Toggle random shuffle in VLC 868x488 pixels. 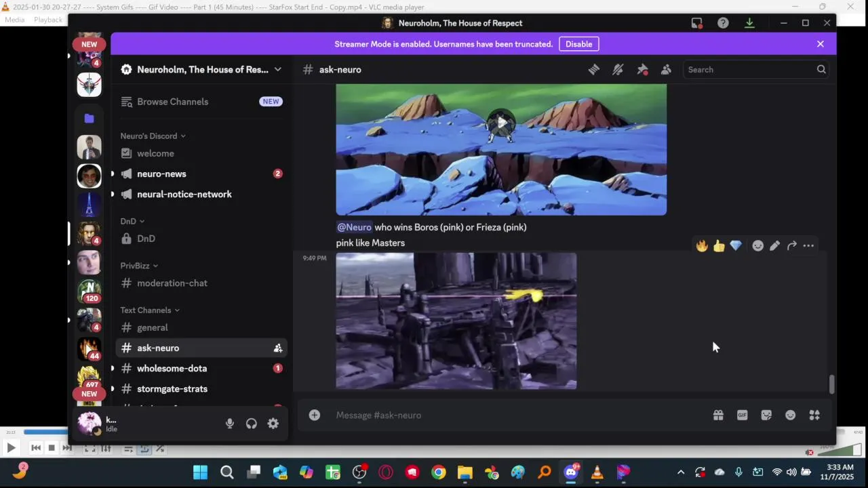[x=160, y=448]
